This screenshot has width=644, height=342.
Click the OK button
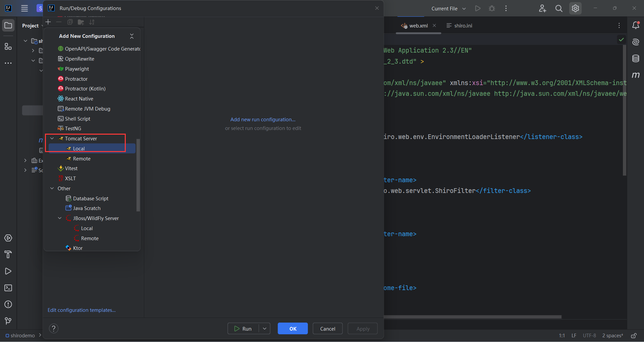293,329
